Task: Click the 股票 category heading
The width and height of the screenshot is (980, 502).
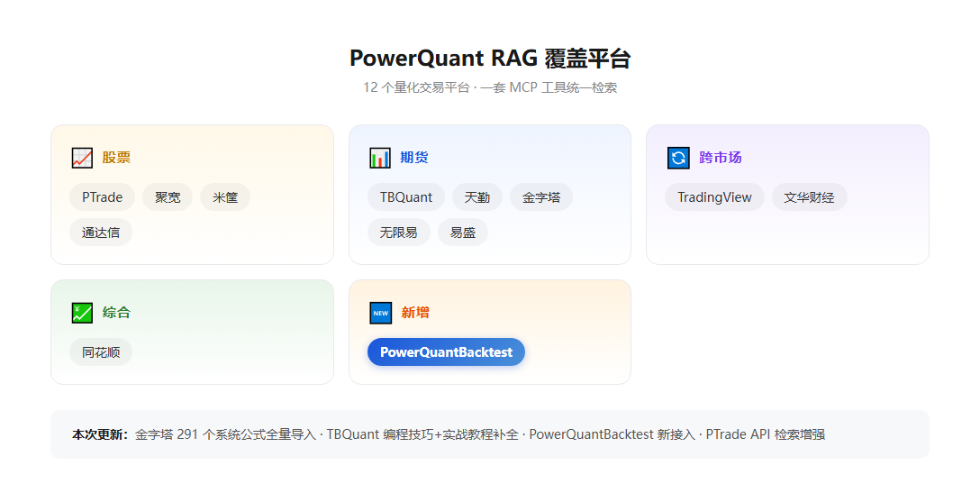Action: pyautogui.click(x=116, y=158)
